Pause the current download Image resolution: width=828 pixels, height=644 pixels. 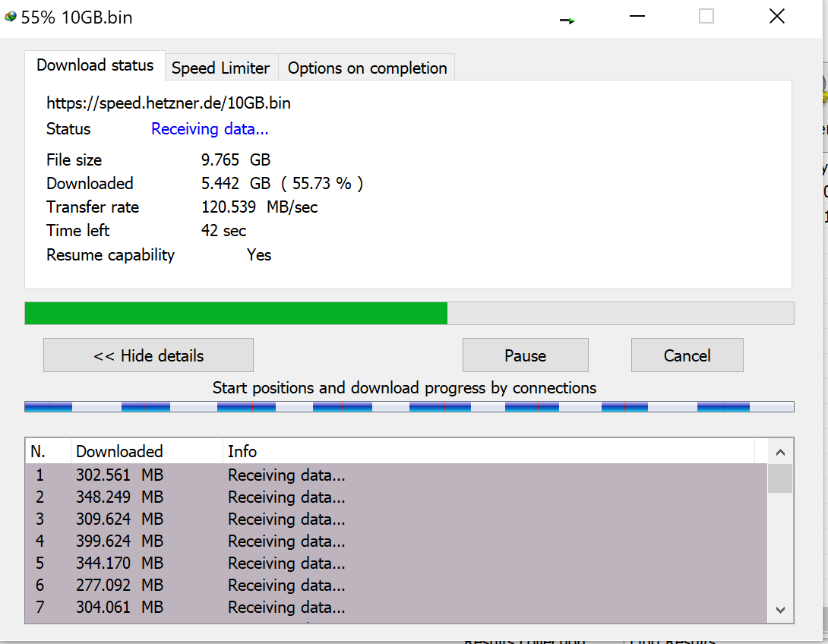(x=525, y=355)
